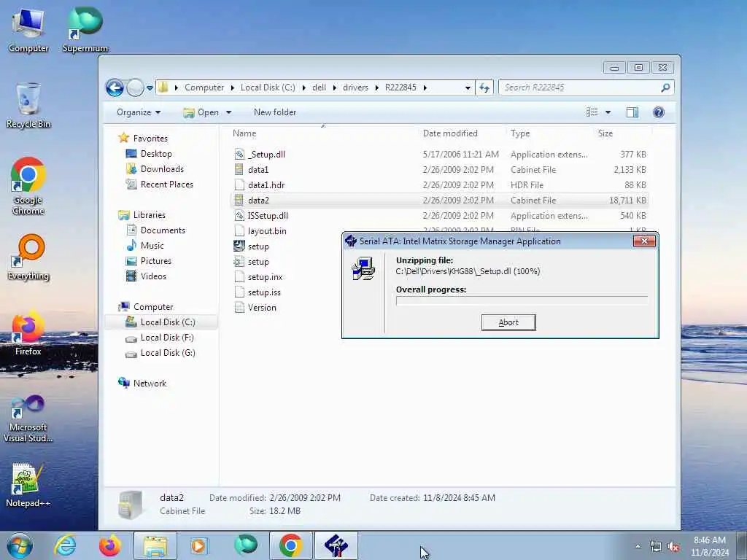Show hidden tray icons arrow

(638, 547)
